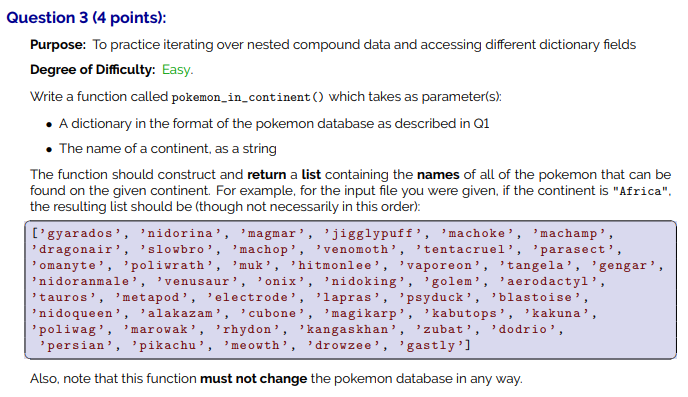
Task: Click 'gastly' at the list's end
Action: pos(430,345)
